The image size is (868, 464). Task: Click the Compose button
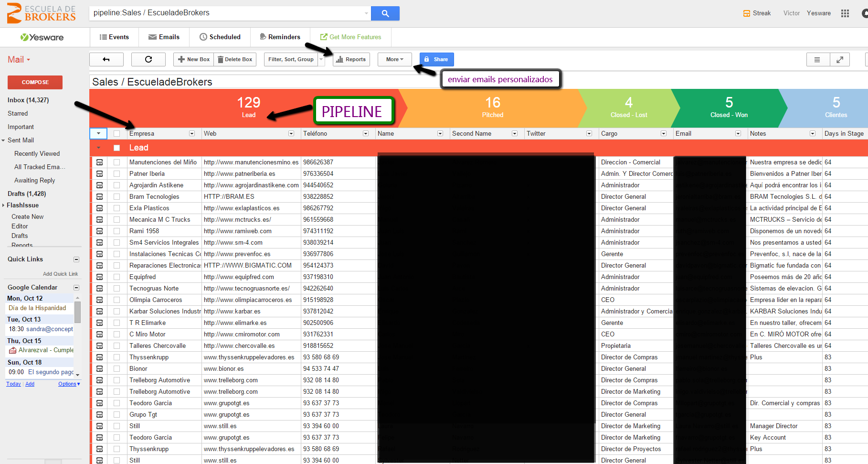pos(35,82)
